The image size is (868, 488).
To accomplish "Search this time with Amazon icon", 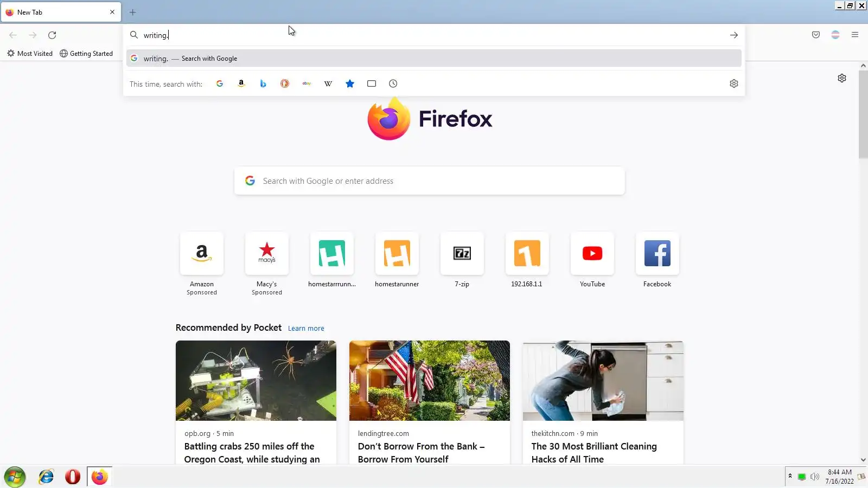I will pos(241,84).
